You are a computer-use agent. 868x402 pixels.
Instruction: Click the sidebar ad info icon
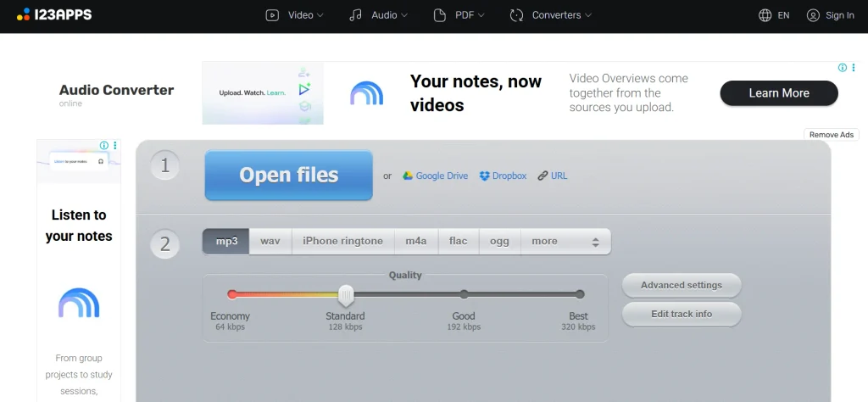tap(104, 145)
